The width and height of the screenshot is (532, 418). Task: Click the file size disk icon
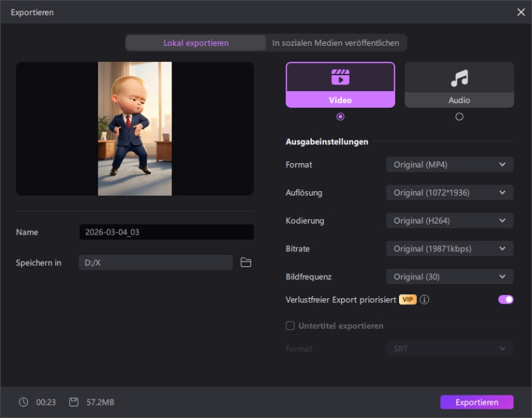pyautogui.click(x=74, y=402)
